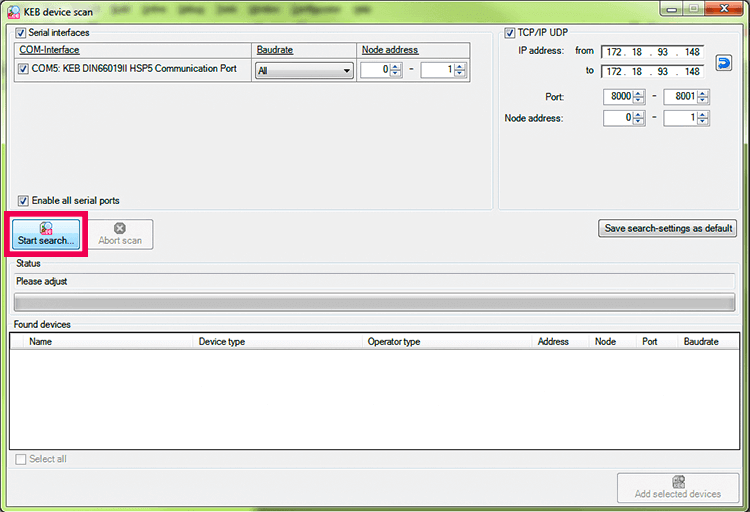Click the IP address 'from' field

click(x=652, y=51)
